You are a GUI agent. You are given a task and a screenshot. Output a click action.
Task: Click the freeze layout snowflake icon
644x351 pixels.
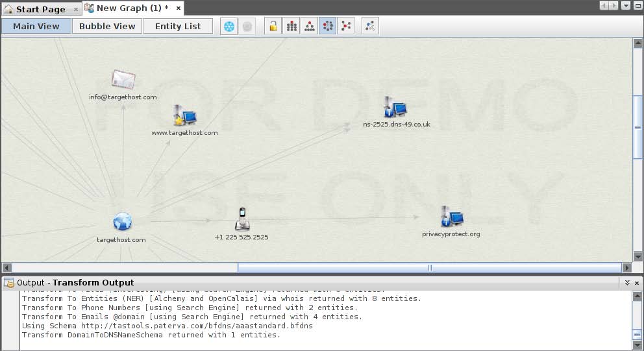pos(229,27)
